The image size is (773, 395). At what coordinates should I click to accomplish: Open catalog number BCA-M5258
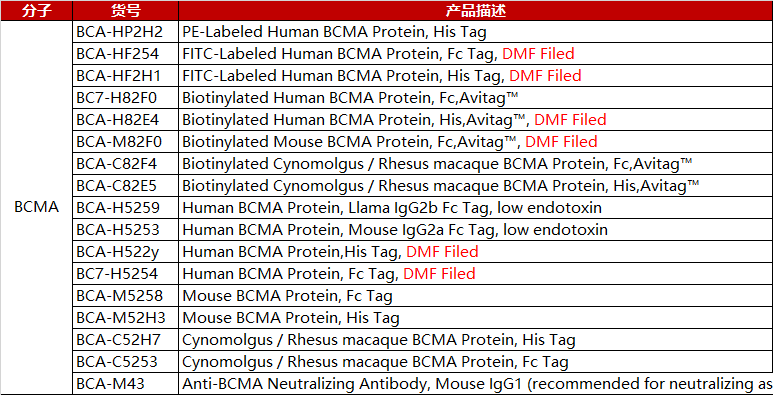[x=125, y=296]
